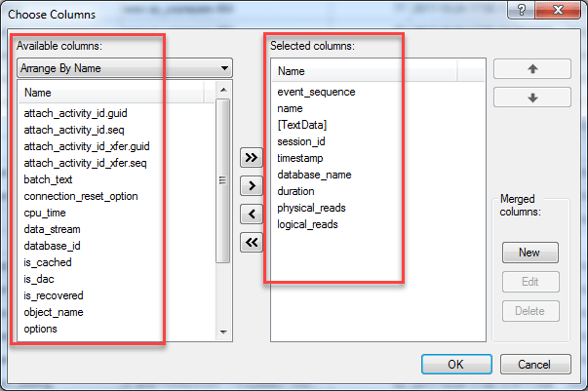Move all columns to Selected list
Screen dimensions: 588x391
(x=252, y=157)
